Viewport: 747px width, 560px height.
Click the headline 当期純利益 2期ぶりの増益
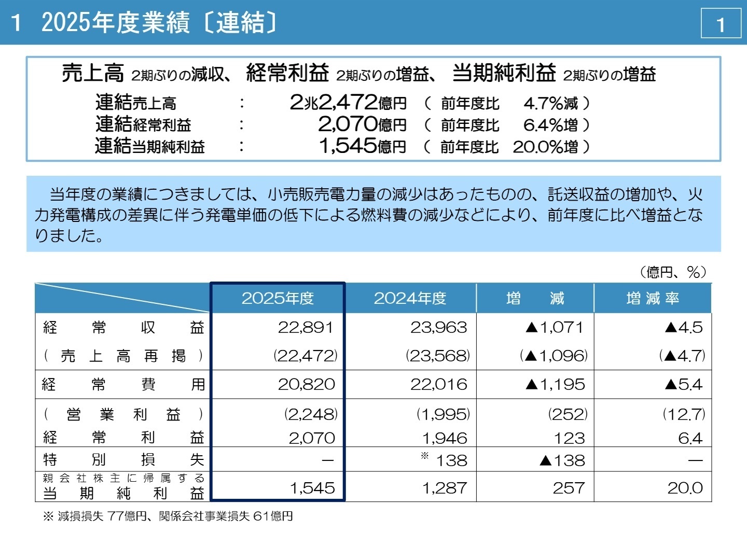coord(554,74)
